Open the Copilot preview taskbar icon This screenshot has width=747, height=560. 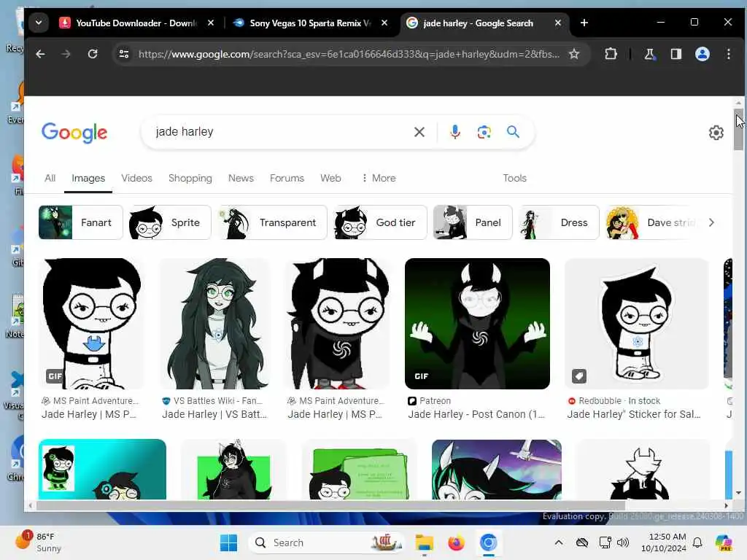tap(724, 542)
